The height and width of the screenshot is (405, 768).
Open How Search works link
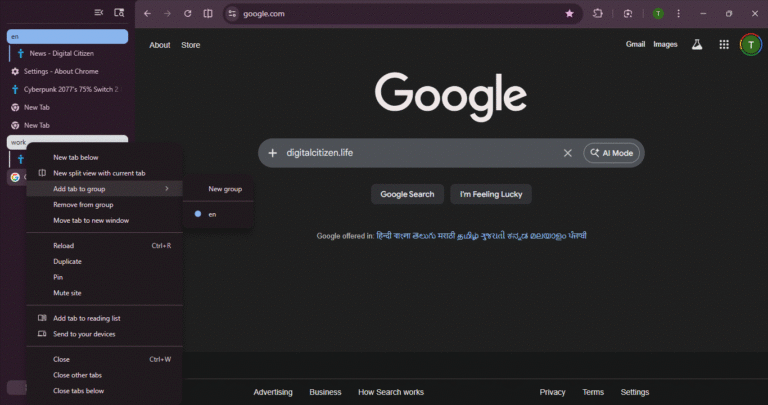click(391, 392)
